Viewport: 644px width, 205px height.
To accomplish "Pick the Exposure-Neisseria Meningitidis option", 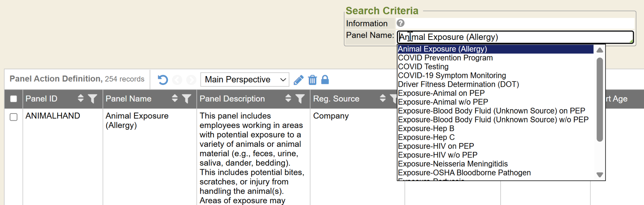I will tap(452, 164).
